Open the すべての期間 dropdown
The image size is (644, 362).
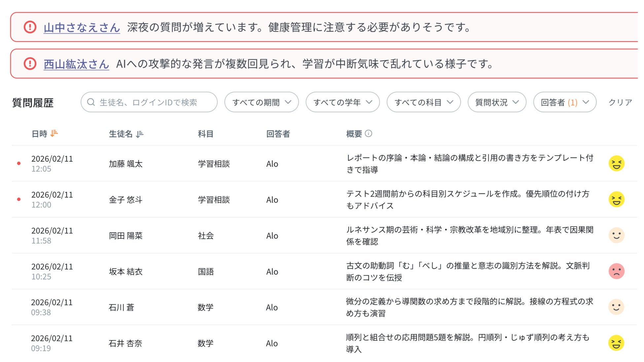click(261, 102)
